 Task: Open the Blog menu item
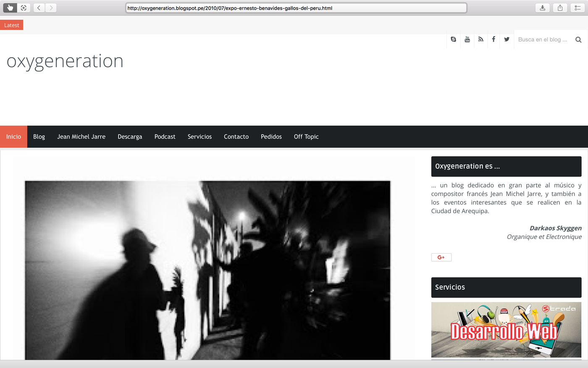click(x=39, y=137)
